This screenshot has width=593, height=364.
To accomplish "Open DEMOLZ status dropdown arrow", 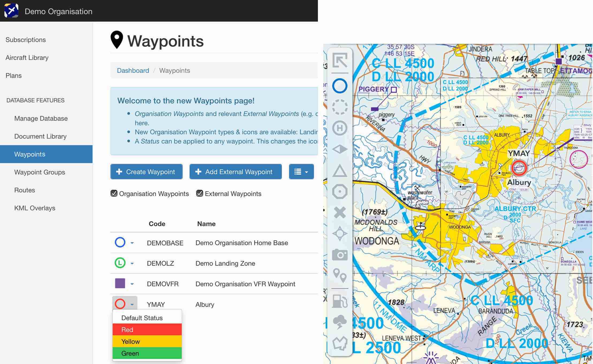I will tap(132, 264).
